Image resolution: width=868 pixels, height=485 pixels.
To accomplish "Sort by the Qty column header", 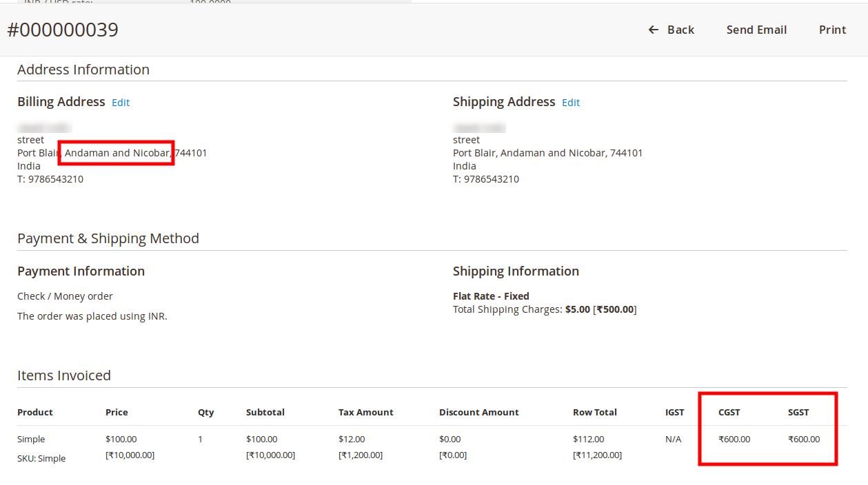I will [x=205, y=412].
